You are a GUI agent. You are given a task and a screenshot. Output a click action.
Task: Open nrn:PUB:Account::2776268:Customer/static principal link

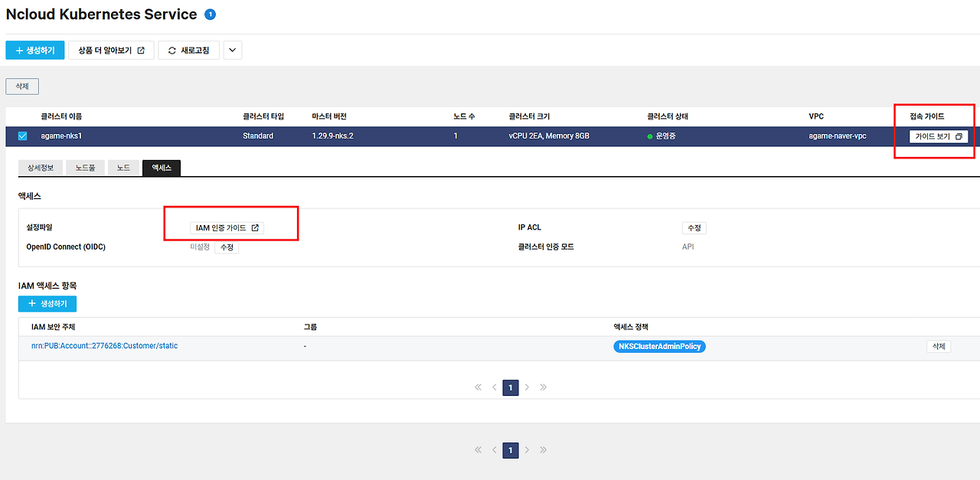click(104, 346)
